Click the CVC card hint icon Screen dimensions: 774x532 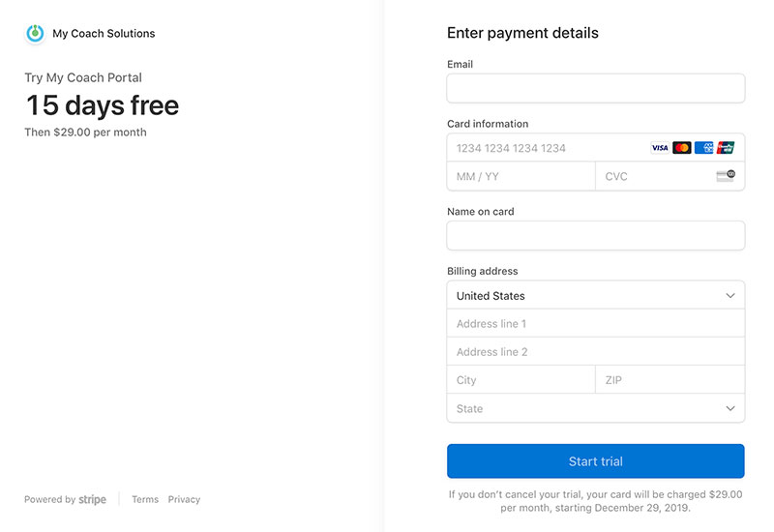click(x=726, y=176)
